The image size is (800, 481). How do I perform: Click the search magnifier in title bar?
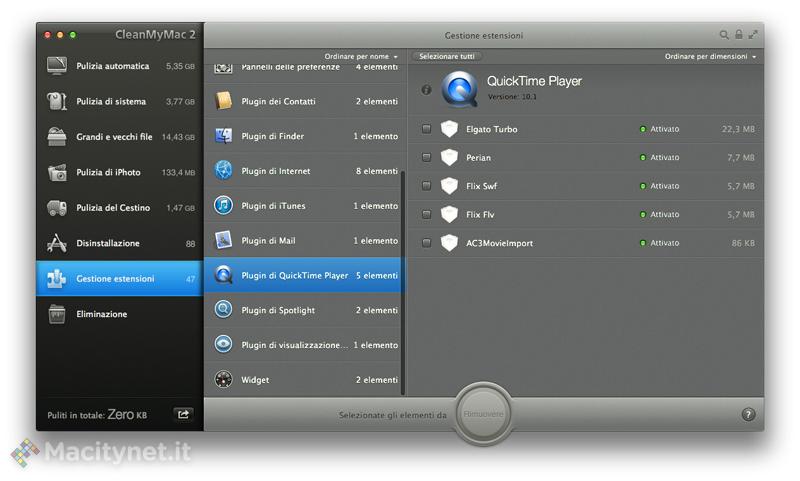(x=724, y=35)
